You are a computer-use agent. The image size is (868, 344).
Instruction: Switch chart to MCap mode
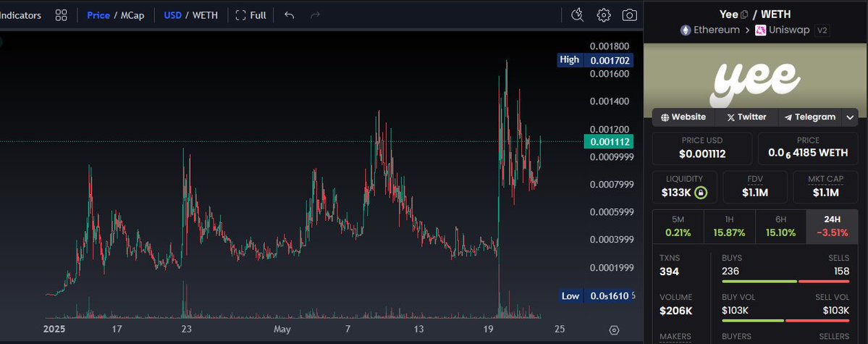(132, 15)
